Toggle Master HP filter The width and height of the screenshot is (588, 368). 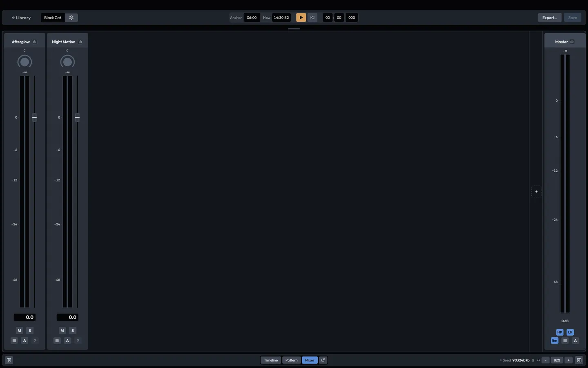pos(560,332)
